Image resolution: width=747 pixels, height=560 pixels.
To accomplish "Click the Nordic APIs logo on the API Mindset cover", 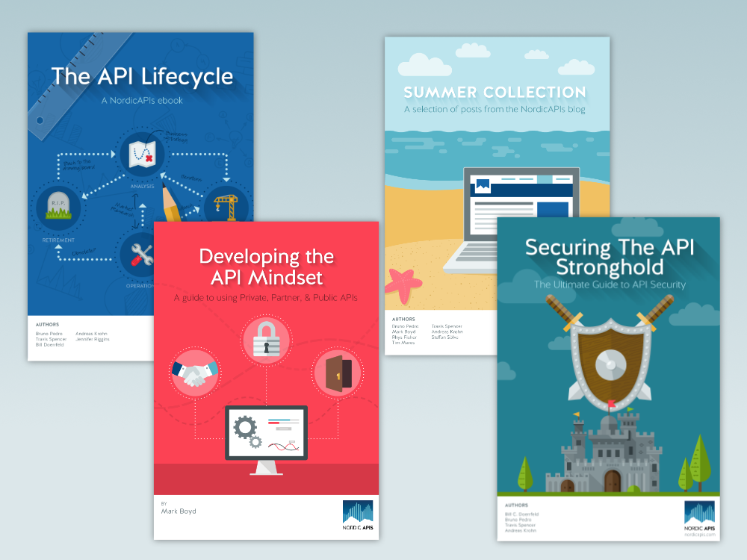I will pyautogui.click(x=358, y=514).
